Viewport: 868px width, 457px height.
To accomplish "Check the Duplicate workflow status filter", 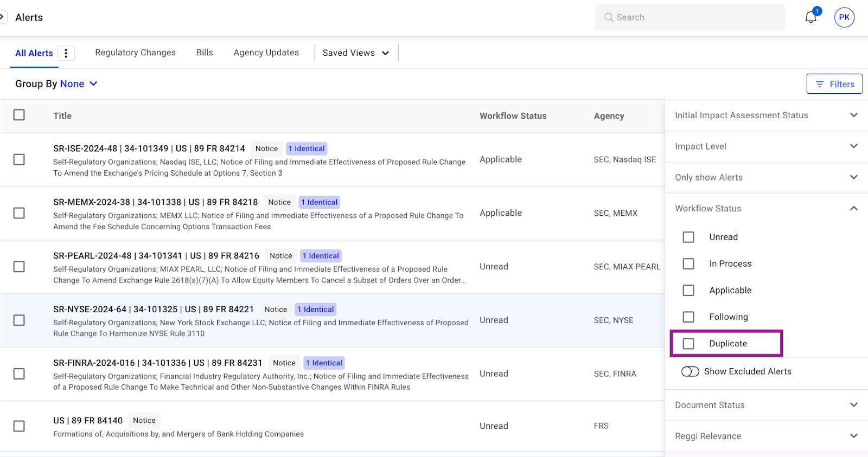I will click(688, 344).
